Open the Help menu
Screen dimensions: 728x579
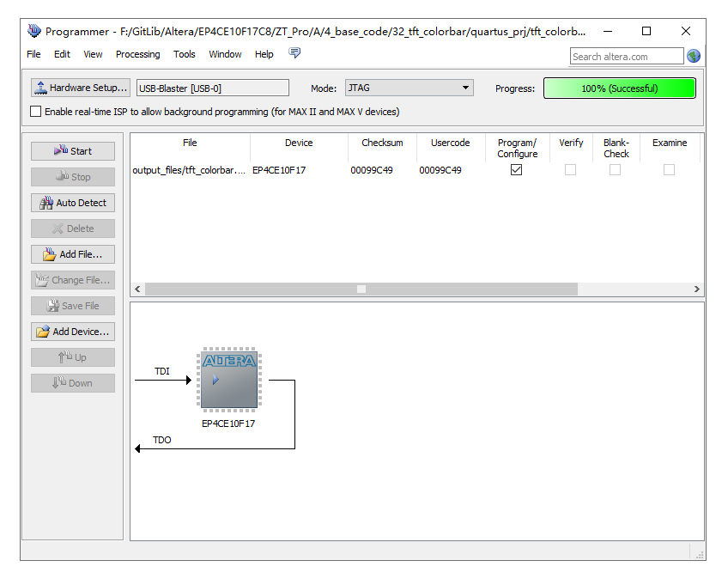[264, 54]
